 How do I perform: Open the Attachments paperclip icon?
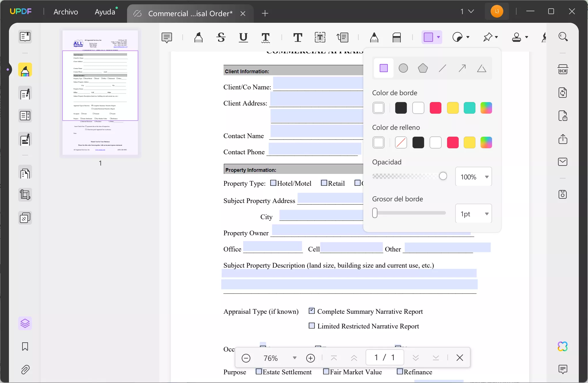coord(25,369)
